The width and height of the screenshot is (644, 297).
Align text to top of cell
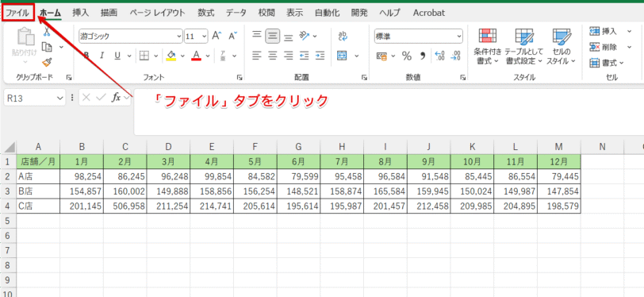(257, 36)
